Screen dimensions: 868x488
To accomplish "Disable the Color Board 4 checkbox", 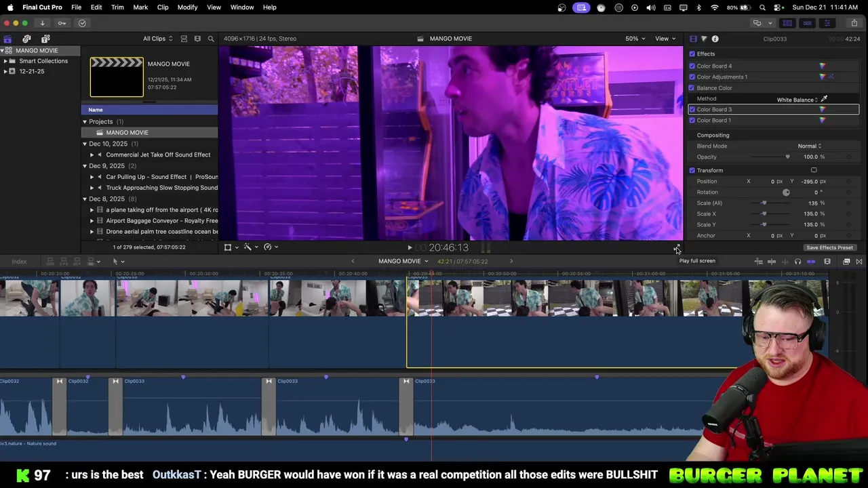I will (x=692, y=66).
